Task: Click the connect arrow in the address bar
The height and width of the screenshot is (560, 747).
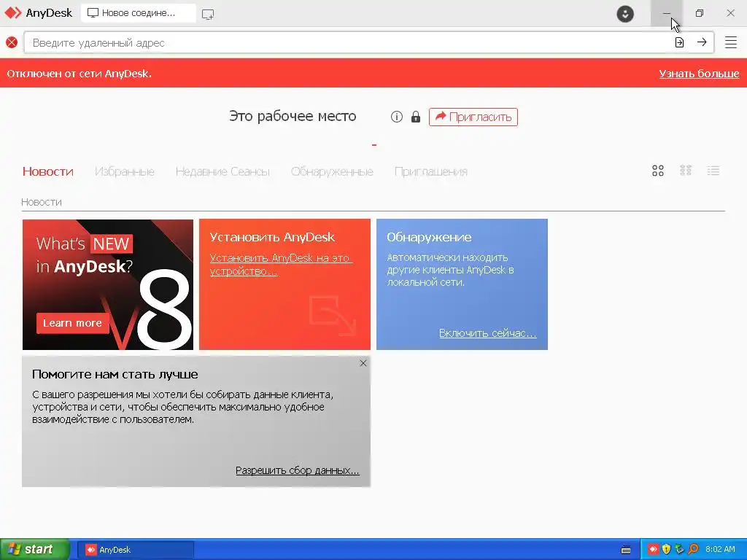Action: (702, 42)
